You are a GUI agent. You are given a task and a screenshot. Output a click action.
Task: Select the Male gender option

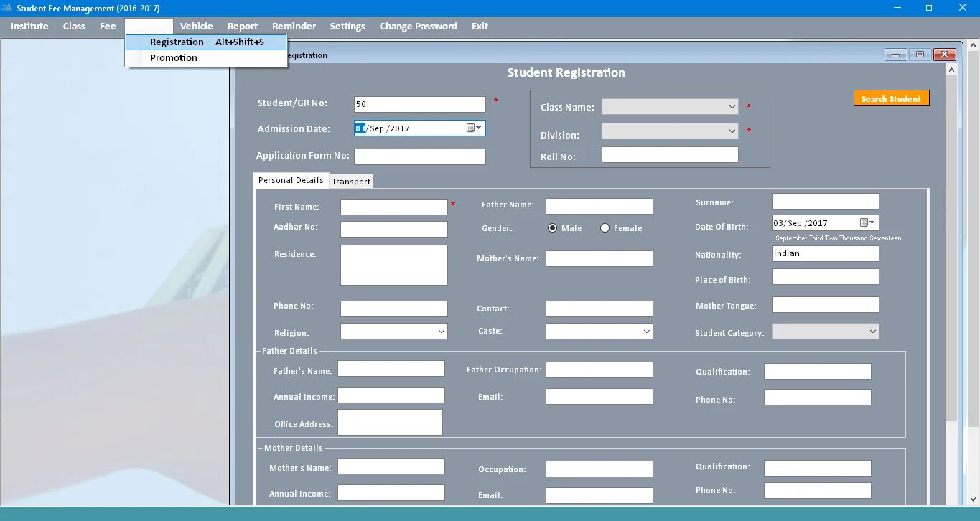click(552, 228)
